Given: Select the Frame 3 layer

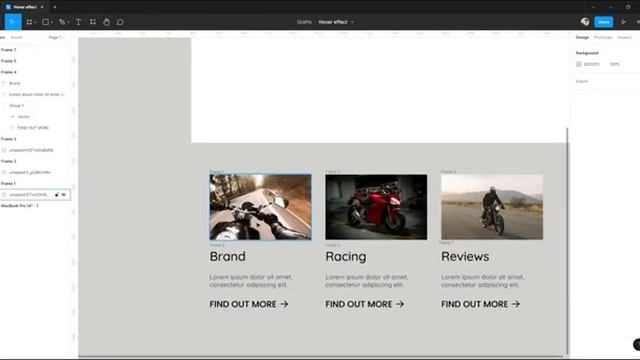Looking at the screenshot, I should (9, 139).
